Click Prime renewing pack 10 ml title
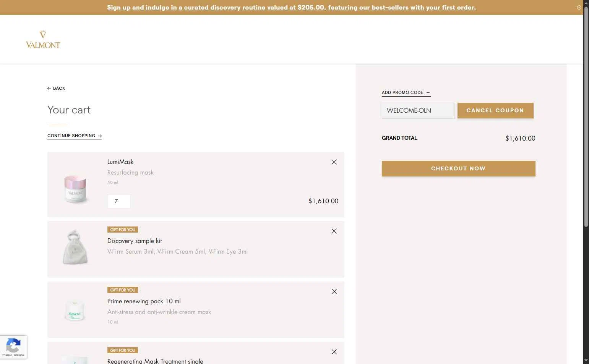 pos(144,301)
